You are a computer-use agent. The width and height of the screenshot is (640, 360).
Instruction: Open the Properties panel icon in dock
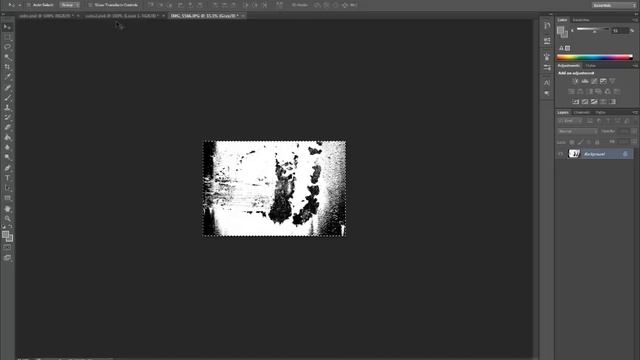[547, 41]
